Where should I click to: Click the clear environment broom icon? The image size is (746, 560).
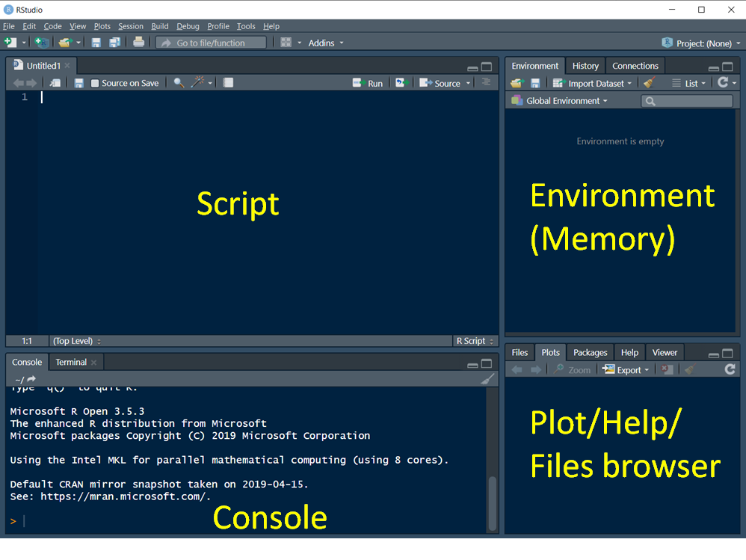(x=650, y=82)
